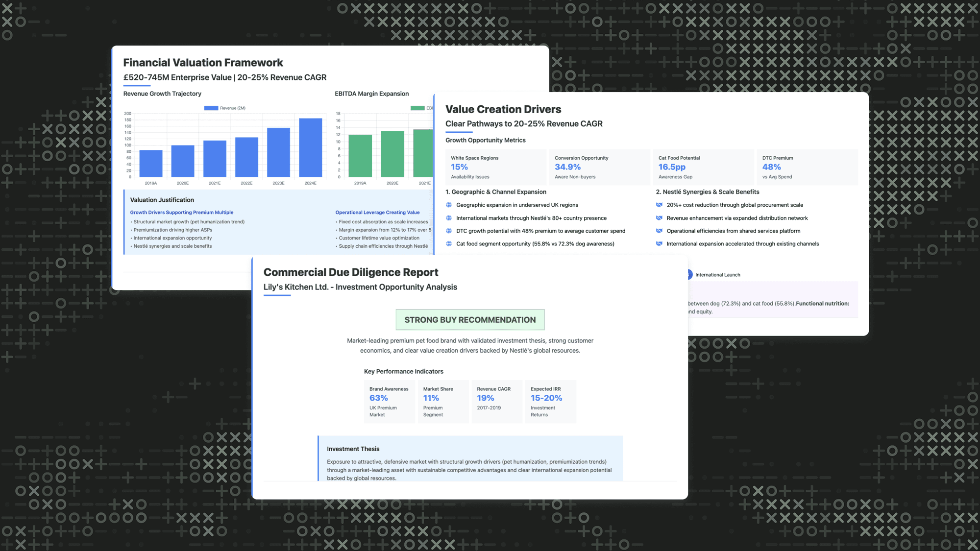Select the Expected IRR 15-20% card
This screenshot has height=551, width=980.
pos(550,401)
